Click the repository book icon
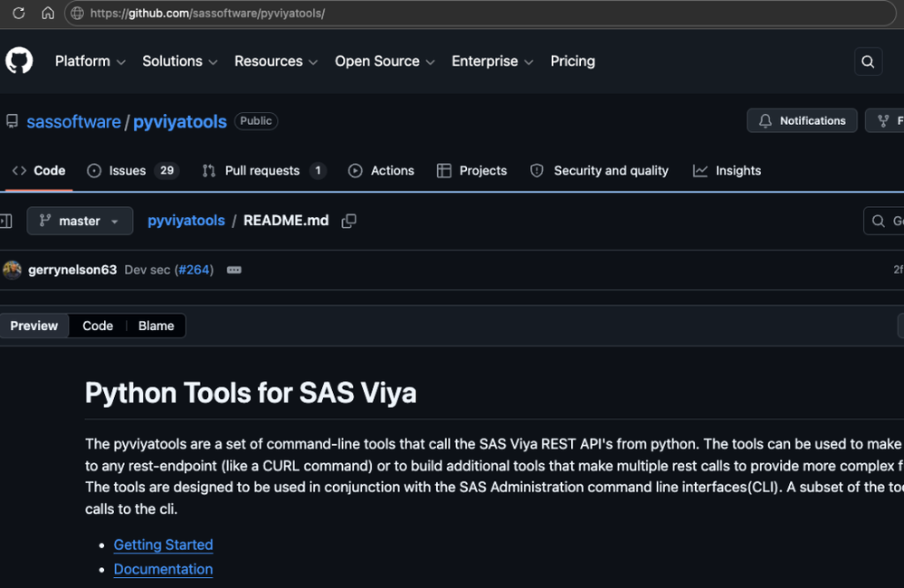Image resolution: width=904 pixels, height=588 pixels. 12,121
